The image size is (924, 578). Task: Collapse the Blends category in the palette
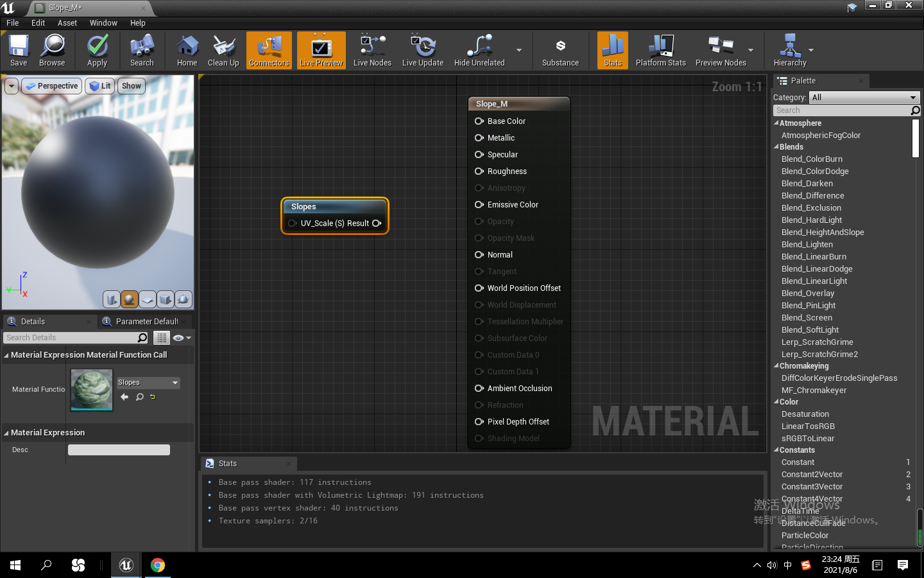(776, 146)
